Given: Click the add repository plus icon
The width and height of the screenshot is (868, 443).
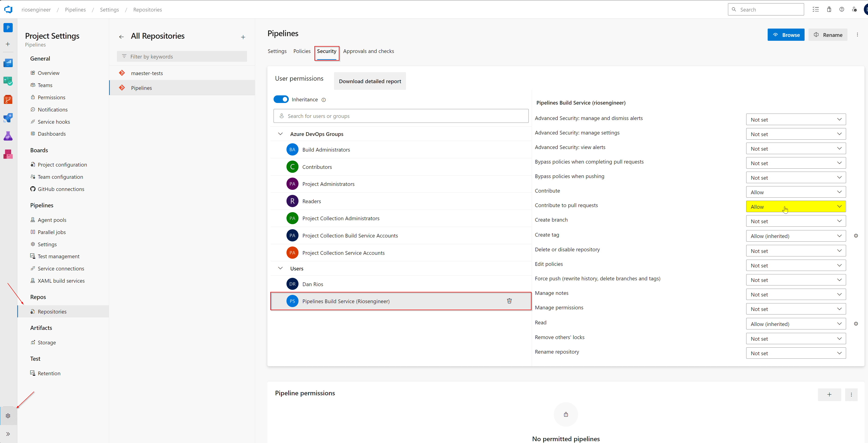Looking at the screenshot, I should coord(243,37).
